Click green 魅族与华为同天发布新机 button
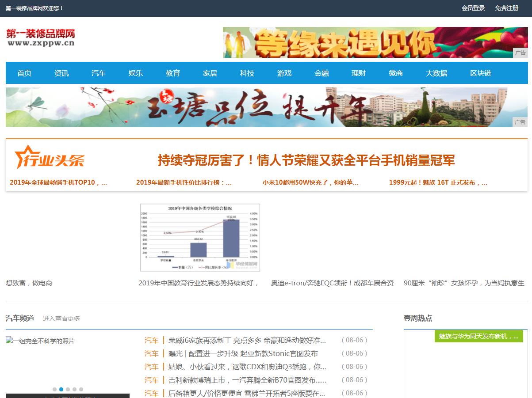 pos(479,336)
